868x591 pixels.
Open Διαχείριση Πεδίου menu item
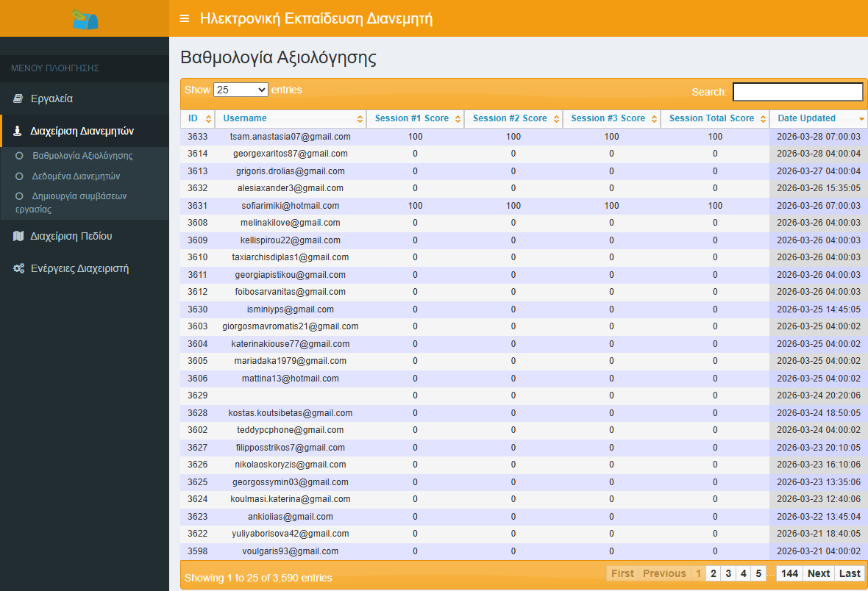[71, 236]
